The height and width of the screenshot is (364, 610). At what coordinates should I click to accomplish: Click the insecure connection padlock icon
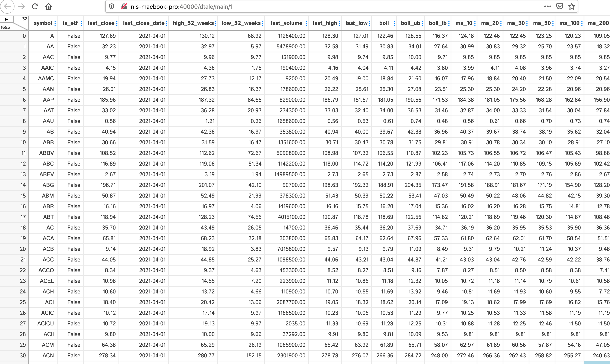(x=124, y=6)
